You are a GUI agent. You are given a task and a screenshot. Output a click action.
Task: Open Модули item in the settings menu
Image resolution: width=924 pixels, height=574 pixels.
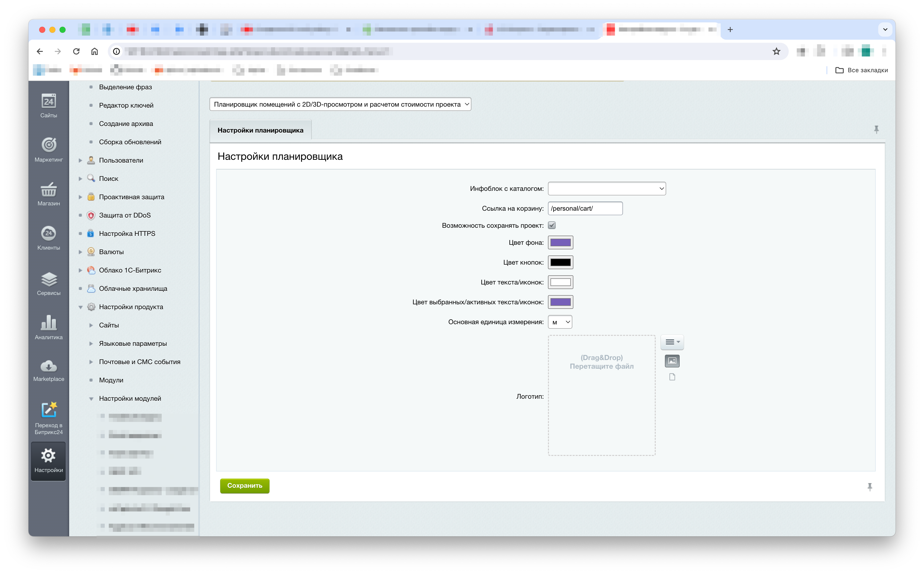(111, 380)
